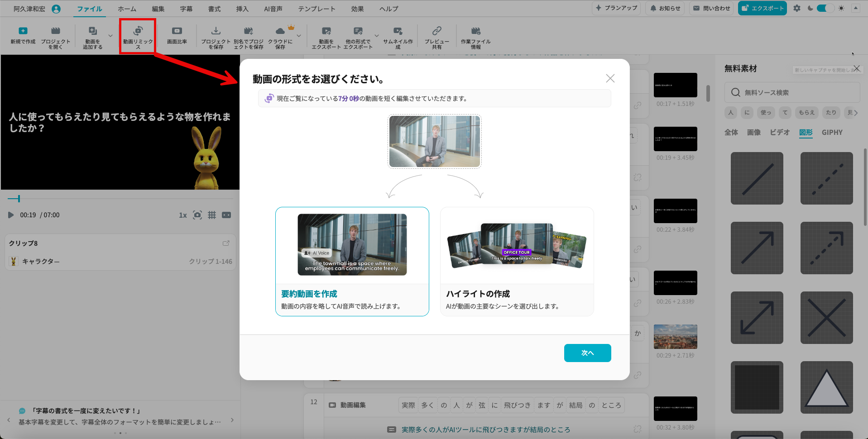868x439 pixels.
Task: Select the キャラクター row in clip 8
Action: click(x=120, y=262)
